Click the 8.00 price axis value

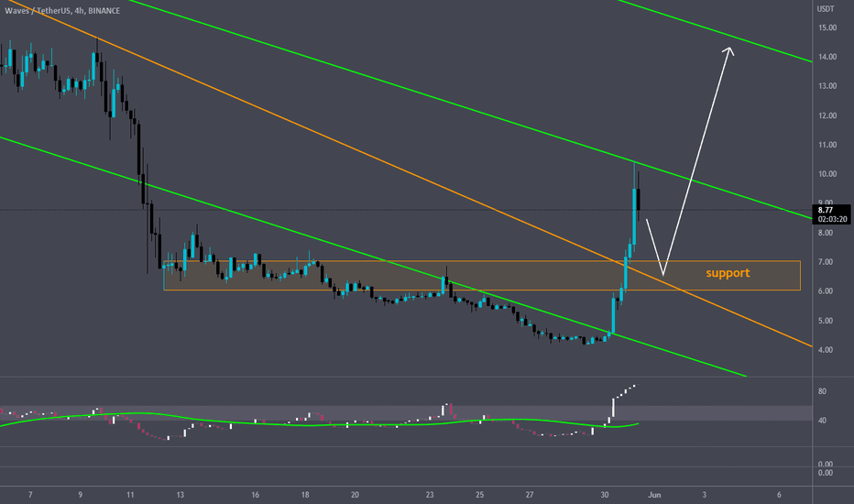point(826,233)
